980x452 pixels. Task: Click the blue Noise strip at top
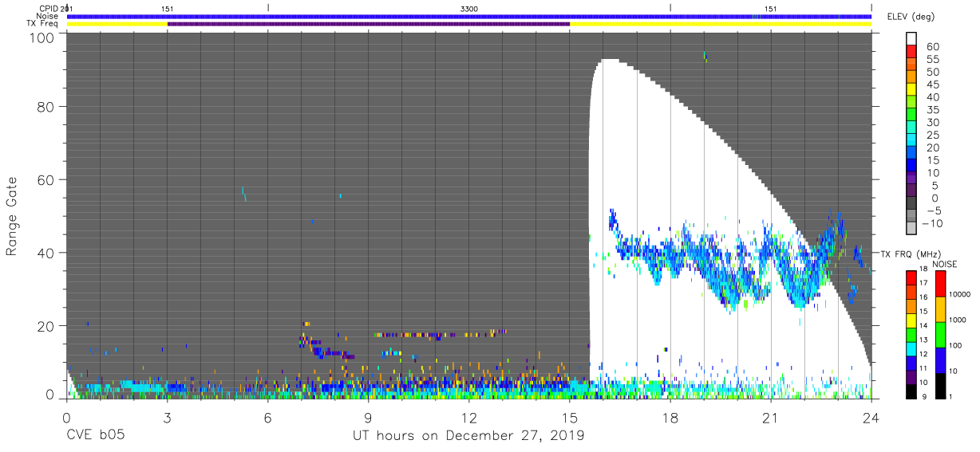pos(469,16)
